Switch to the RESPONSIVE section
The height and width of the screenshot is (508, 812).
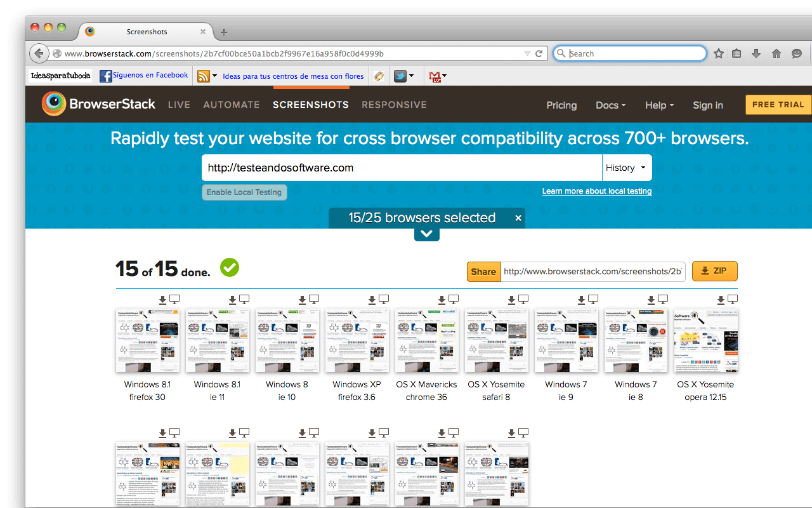pos(394,105)
